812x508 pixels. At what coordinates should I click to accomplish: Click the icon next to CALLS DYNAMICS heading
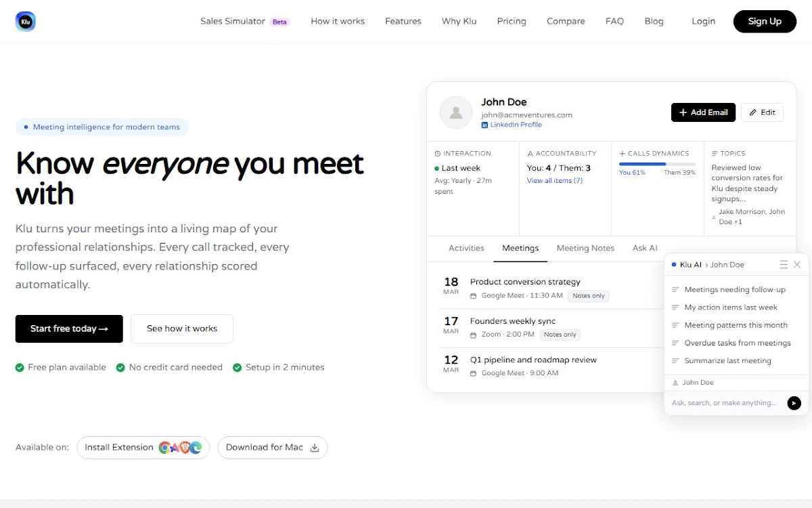tap(623, 154)
